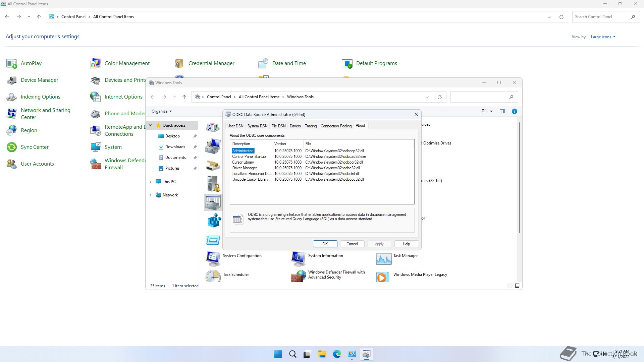Click OK in ODBC dialog
The width and height of the screenshot is (644, 362).
pyautogui.click(x=325, y=244)
